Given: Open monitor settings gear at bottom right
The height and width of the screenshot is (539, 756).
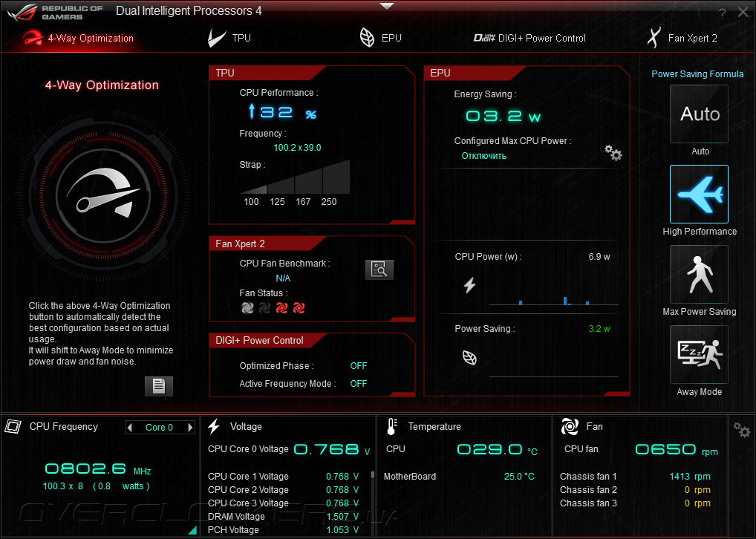Looking at the screenshot, I should tap(742, 430).
